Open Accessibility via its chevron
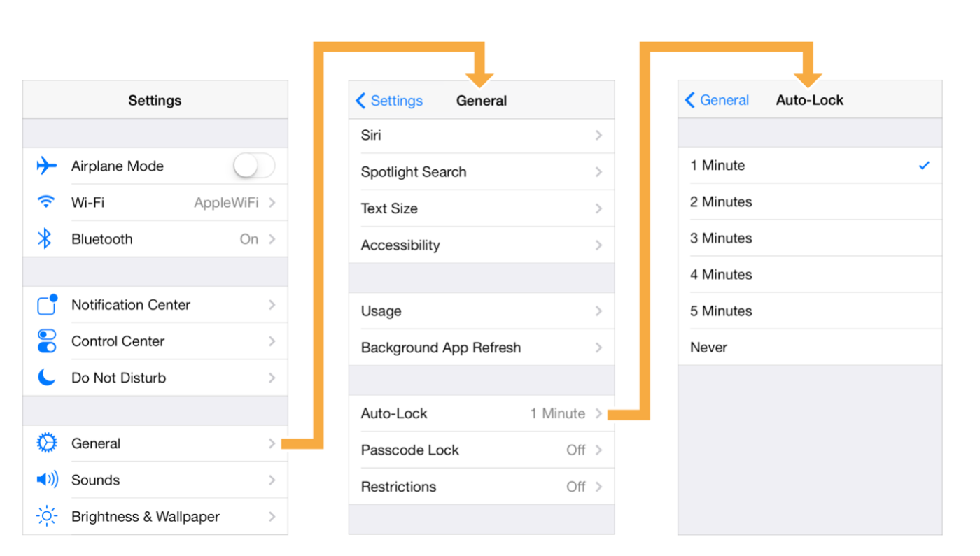The width and height of the screenshot is (980, 556). pyautogui.click(x=599, y=245)
